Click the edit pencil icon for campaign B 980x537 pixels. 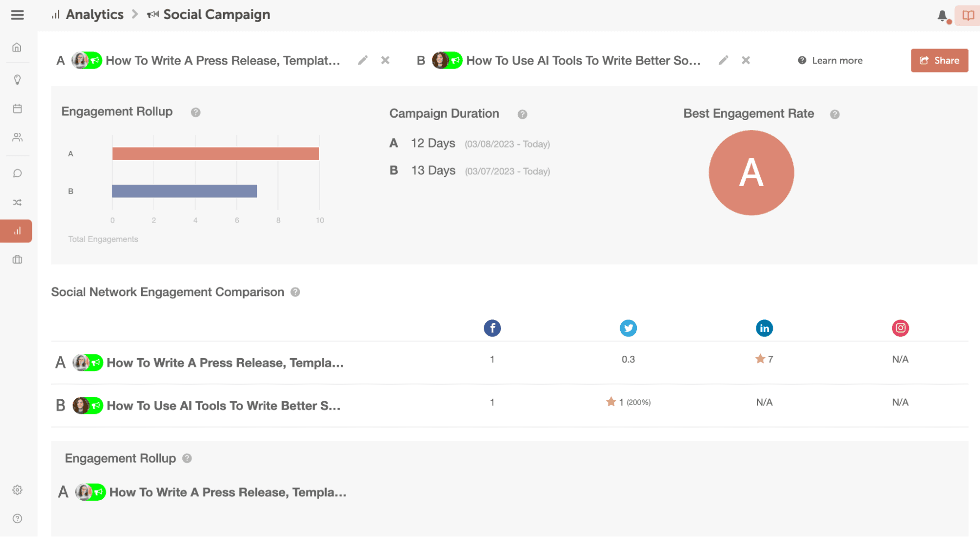(x=723, y=60)
